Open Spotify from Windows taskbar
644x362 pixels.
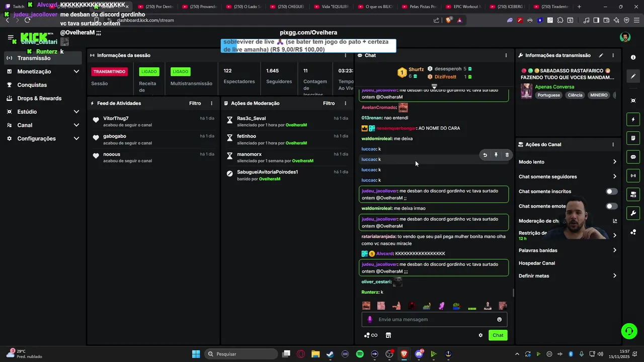pyautogui.click(x=360, y=354)
